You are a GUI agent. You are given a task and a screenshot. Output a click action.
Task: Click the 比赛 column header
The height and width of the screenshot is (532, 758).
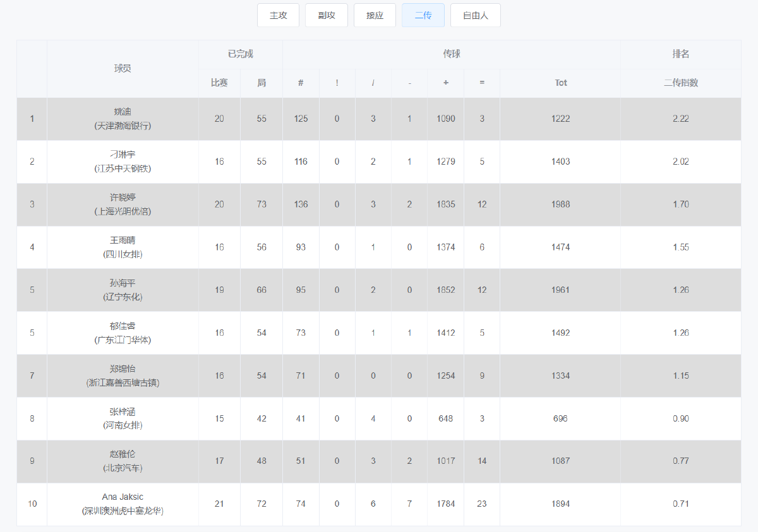tap(219, 83)
